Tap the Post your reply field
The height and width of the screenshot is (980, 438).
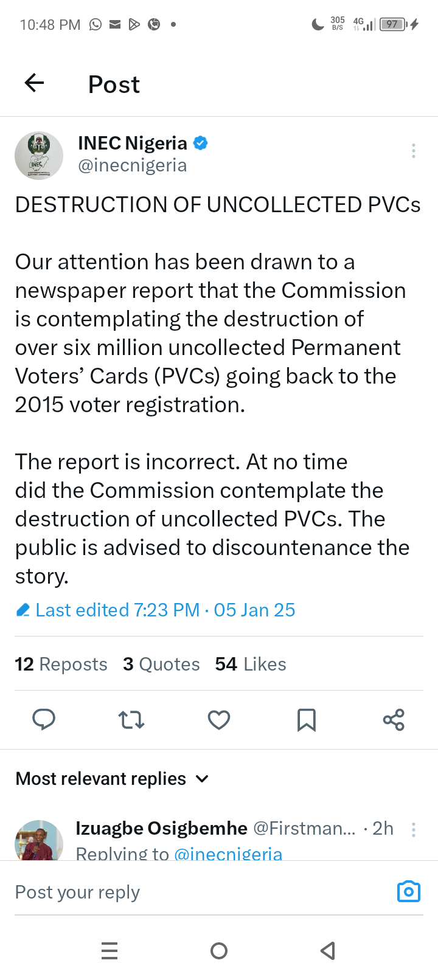[182, 892]
